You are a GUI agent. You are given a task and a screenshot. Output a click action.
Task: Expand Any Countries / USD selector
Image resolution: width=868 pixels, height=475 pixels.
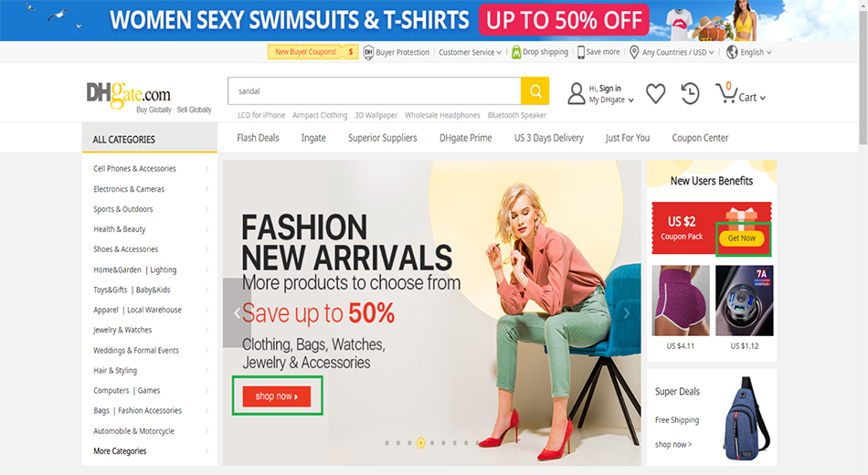point(678,52)
